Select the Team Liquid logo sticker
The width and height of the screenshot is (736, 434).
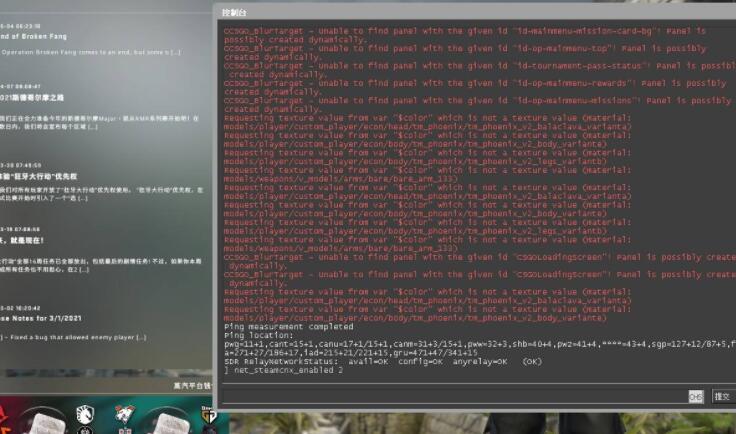pos(85,414)
